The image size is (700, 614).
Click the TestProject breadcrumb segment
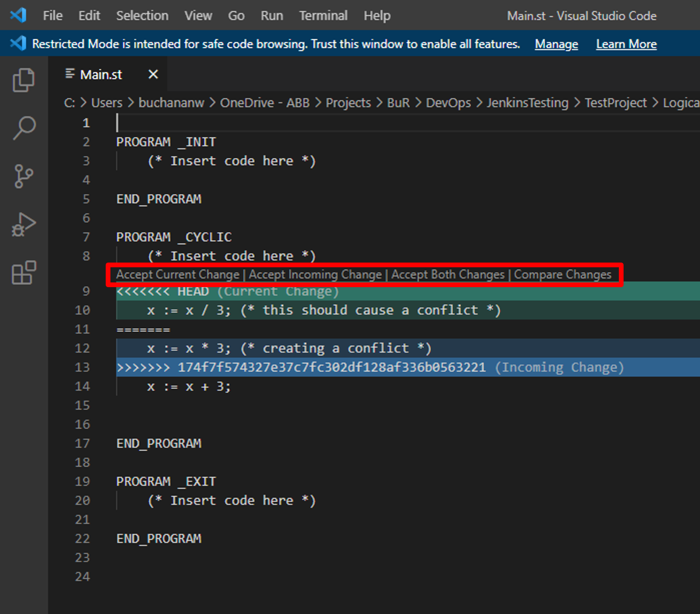point(615,103)
